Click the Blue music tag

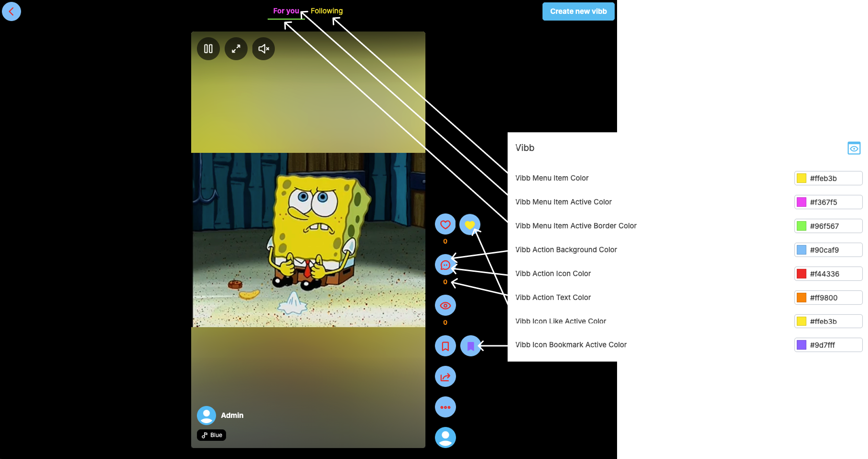212,435
